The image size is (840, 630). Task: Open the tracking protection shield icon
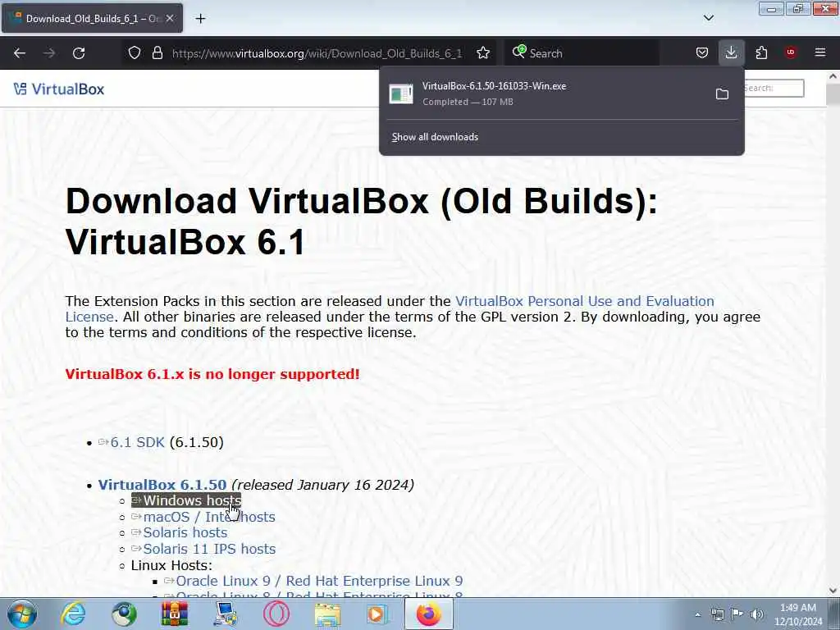point(135,53)
